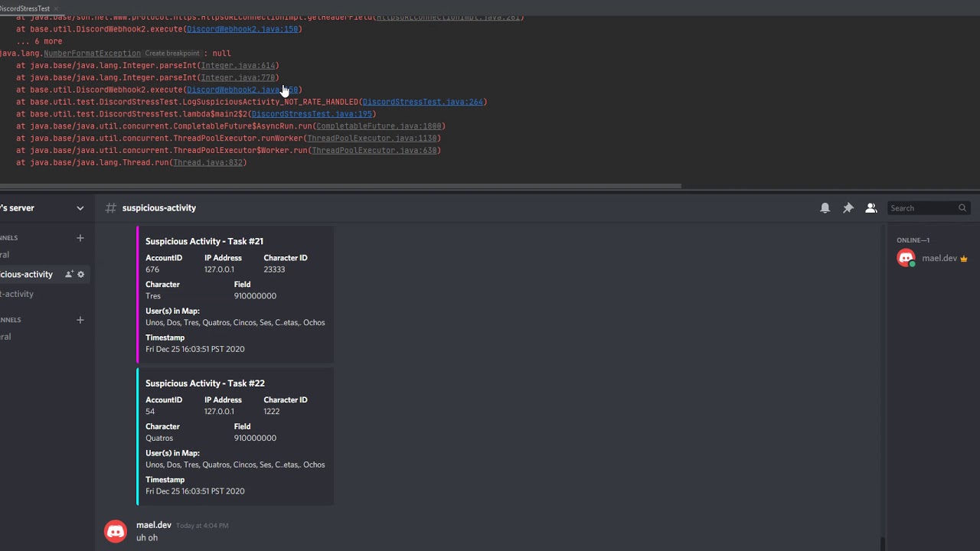Open ThreadPoolExecutor.java:630 stack trace link
Image resolution: width=980 pixels, height=551 pixels.
click(x=374, y=151)
